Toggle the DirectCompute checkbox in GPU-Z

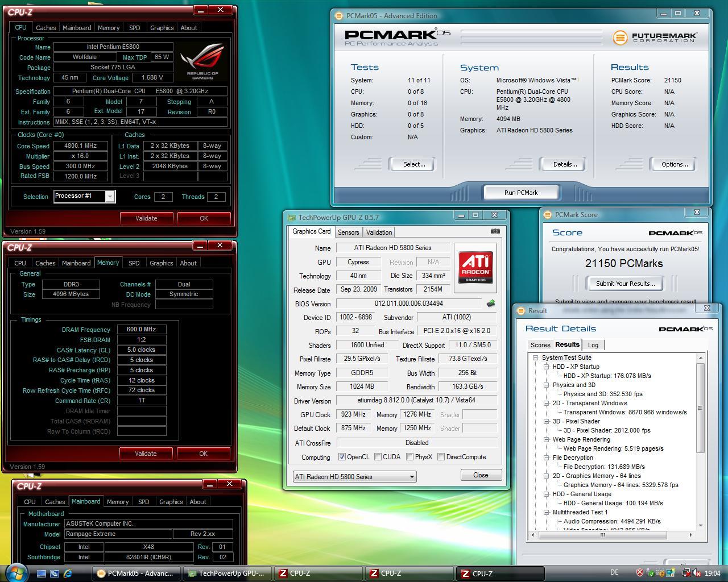pyautogui.click(x=441, y=457)
